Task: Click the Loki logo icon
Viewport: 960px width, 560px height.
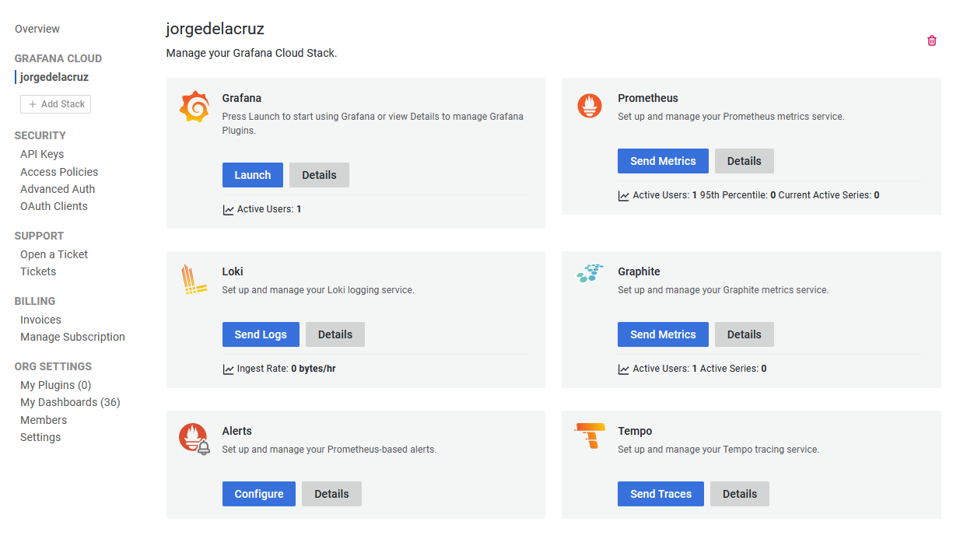Action: coord(193,280)
